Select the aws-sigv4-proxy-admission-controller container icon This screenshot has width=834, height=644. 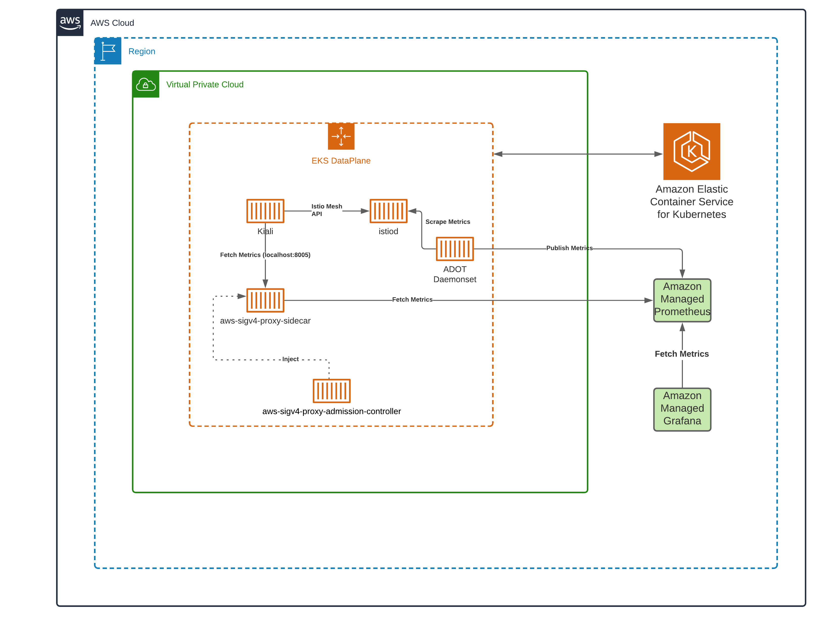(332, 391)
